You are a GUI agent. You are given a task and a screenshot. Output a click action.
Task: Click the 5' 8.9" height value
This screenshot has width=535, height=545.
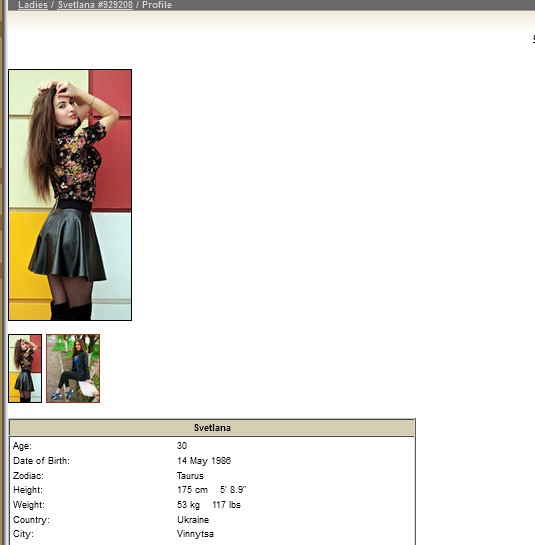pyautogui.click(x=233, y=490)
